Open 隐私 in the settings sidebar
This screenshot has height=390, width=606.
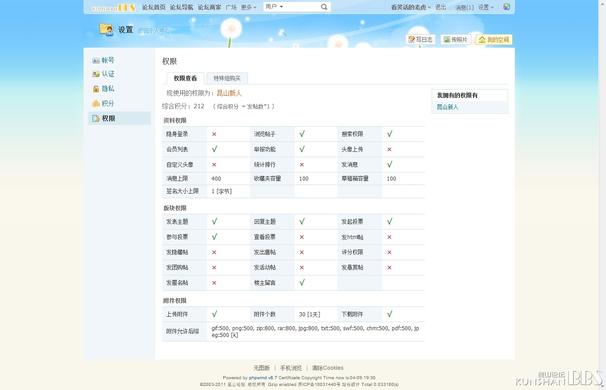coord(104,89)
